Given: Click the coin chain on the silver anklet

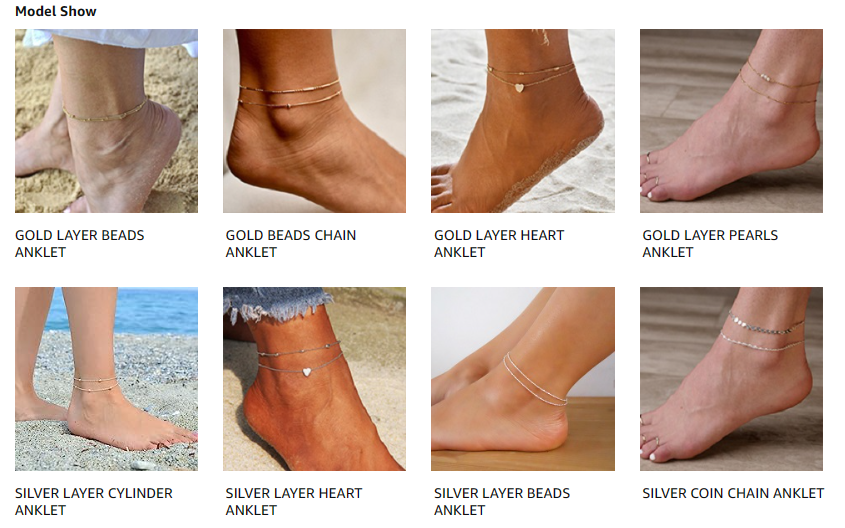Looking at the screenshot, I should click(765, 326).
